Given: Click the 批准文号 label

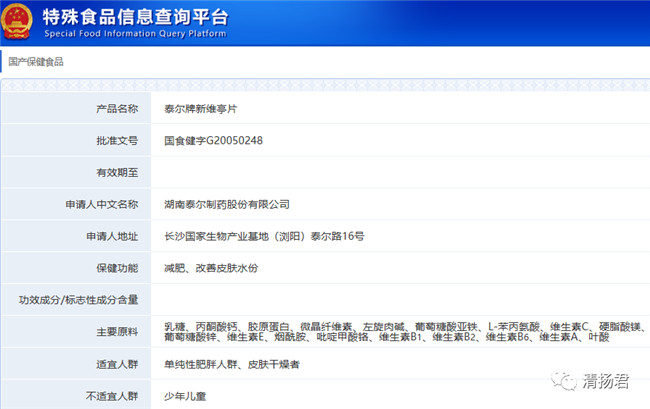Looking at the screenshot, I should pos(117,140).
